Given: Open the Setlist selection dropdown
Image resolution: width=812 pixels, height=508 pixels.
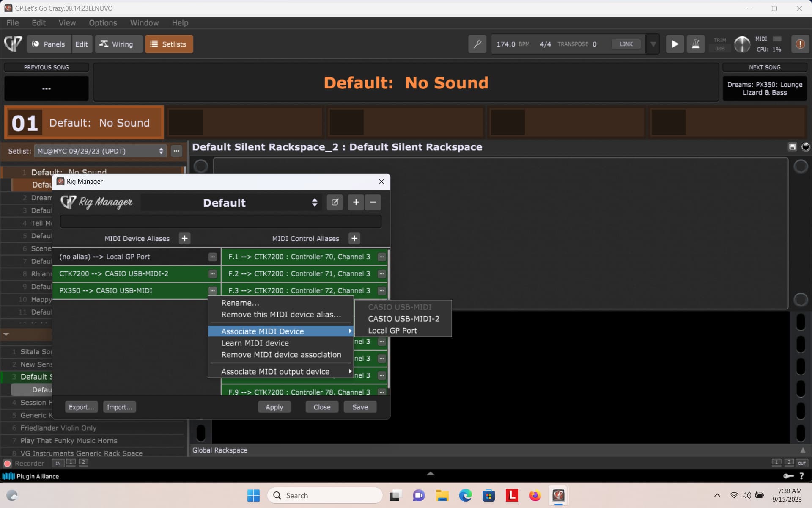Looking at the screenshot, I should [100, 151].
